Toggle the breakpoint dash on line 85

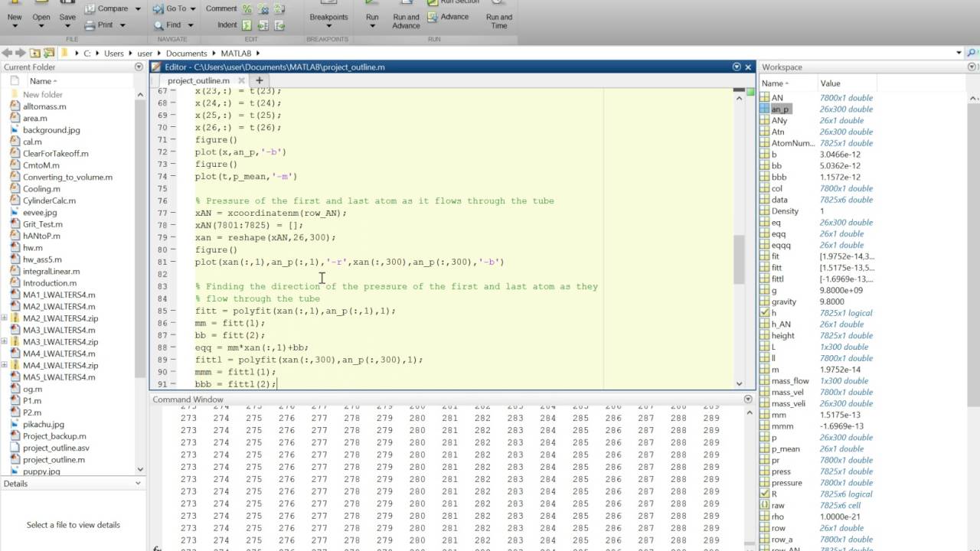[x=174, y=311]
